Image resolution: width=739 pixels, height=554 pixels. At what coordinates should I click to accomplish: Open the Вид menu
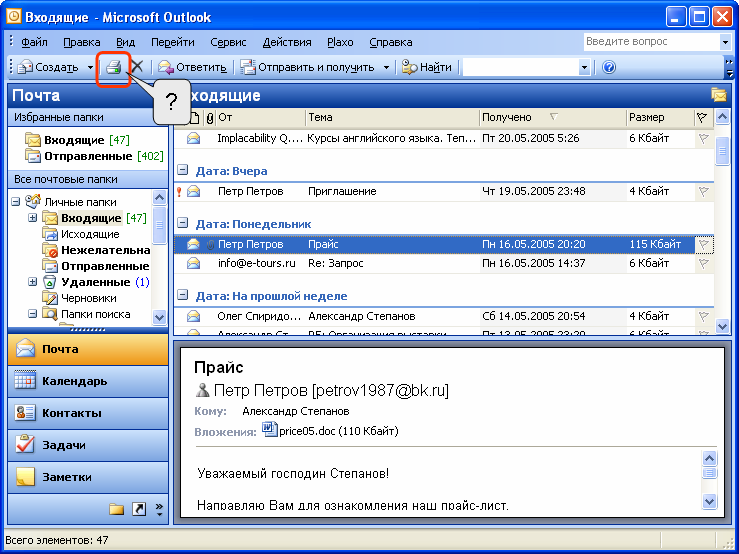[125, 42]
